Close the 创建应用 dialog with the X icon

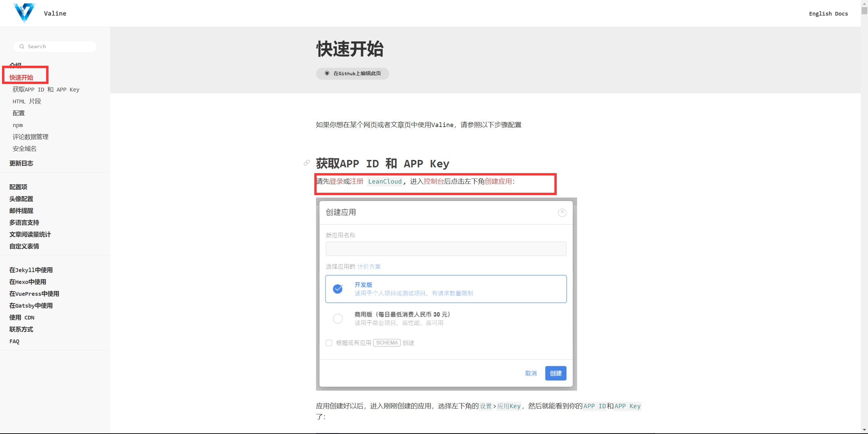pos(562,212)
